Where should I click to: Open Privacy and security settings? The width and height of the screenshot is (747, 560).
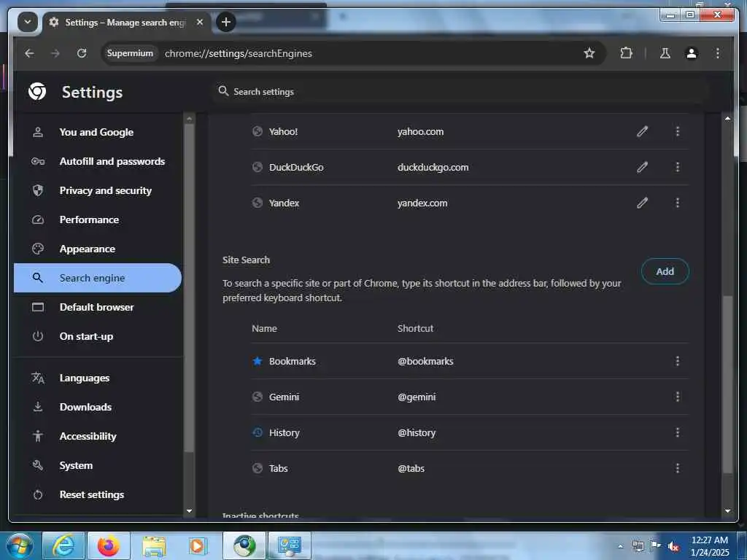pos(98,190)
